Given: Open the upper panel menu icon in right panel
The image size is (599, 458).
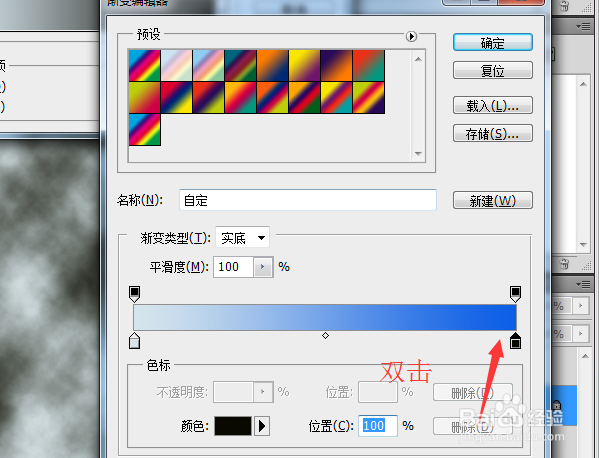Looking at the screenshot, I should pos(584,26).
